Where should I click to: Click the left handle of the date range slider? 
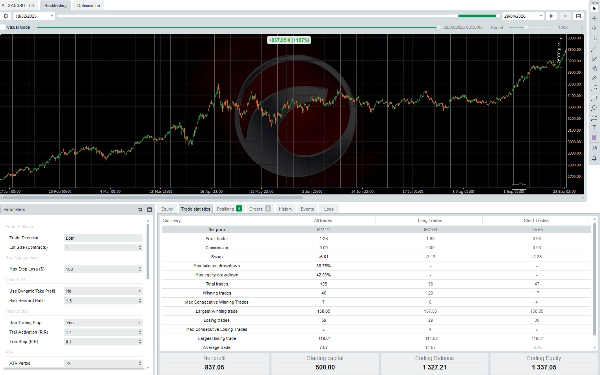click(457, 16)
